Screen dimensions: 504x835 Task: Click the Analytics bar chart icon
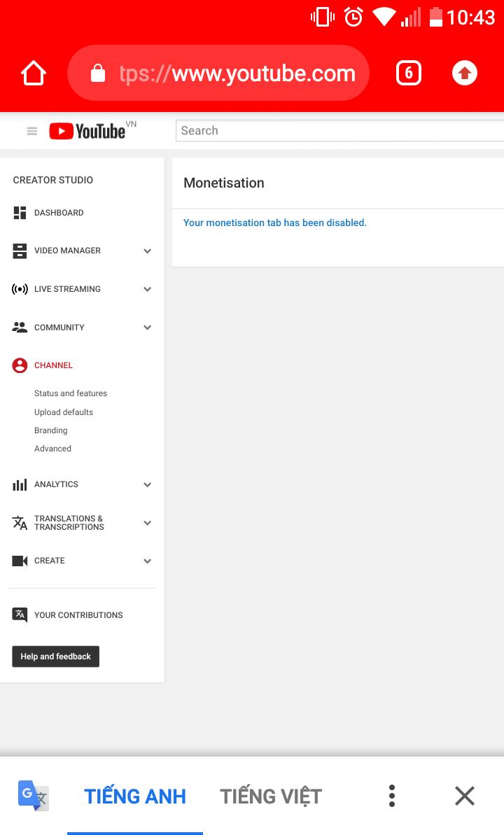click(20, 484)
